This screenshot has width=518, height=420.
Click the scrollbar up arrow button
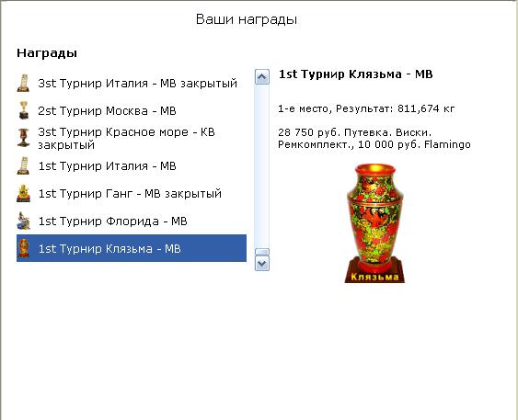tap(262, 77)
